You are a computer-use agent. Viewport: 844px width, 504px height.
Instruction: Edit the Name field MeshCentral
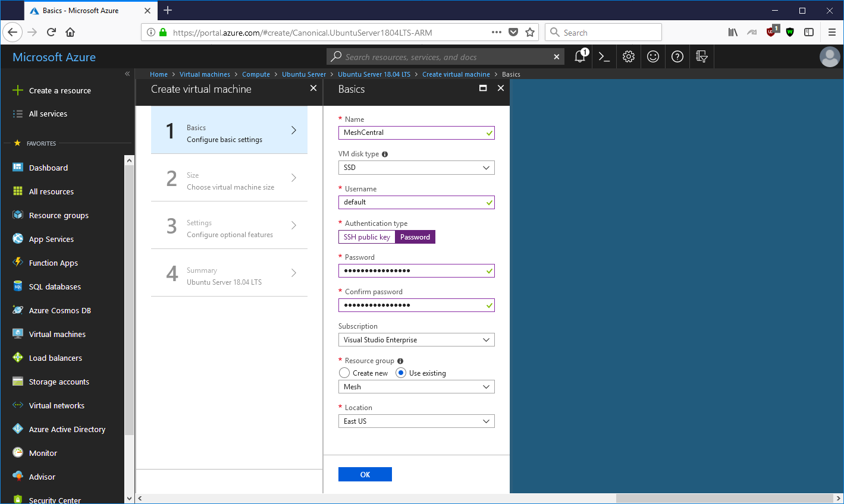point(416,133)
